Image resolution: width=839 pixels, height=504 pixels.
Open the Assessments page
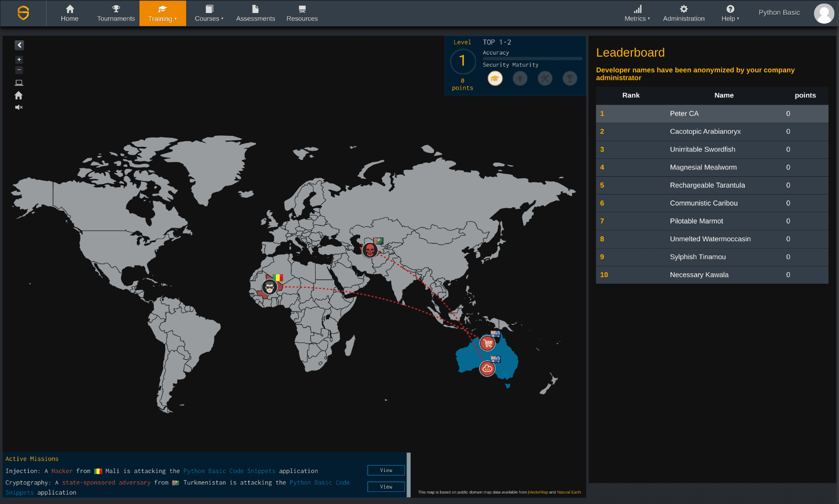tap(255, 14)
